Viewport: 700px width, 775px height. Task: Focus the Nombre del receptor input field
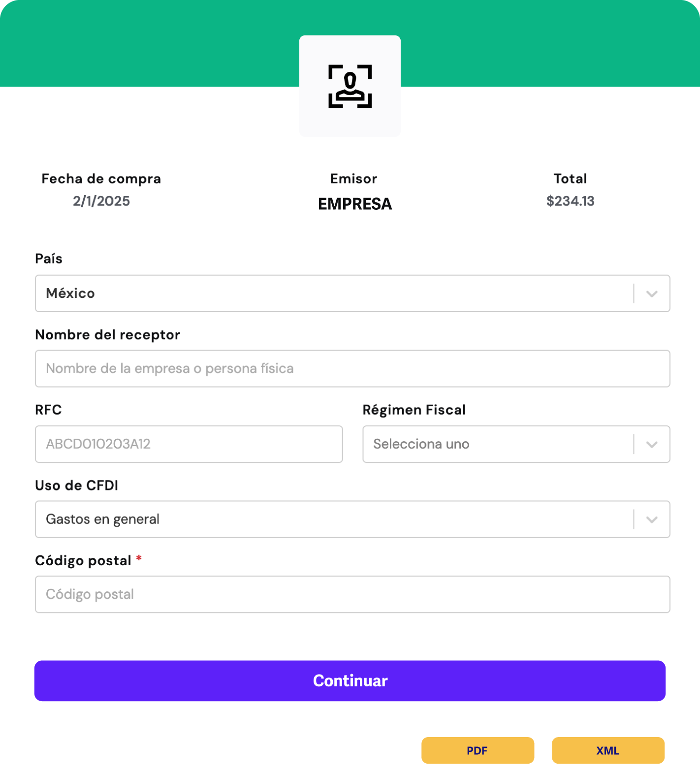[x=352, y=369]
